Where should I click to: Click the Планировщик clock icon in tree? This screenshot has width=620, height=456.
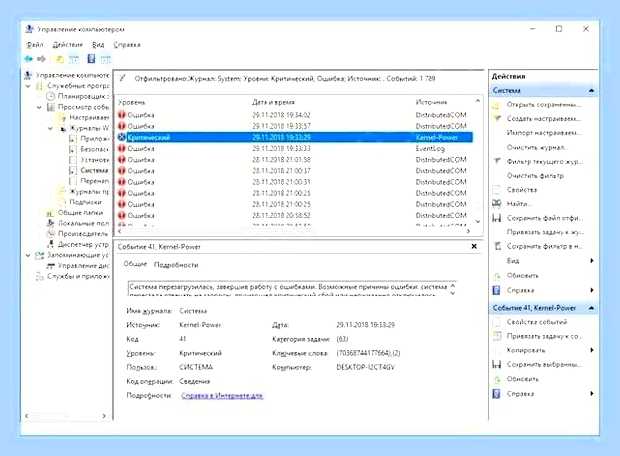tap(50, 96)
